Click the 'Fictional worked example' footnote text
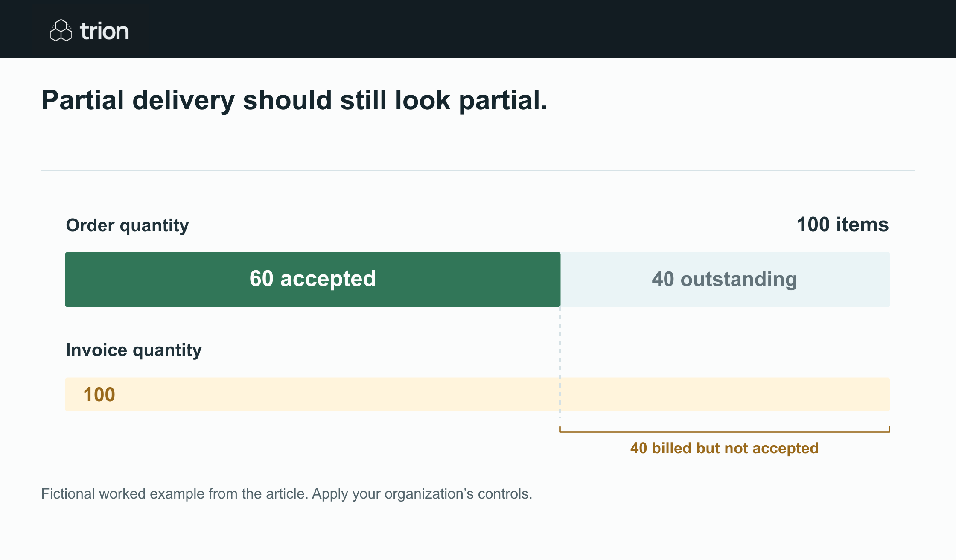Image resolution: width=956 pixels, height=560 pixels. click(286, 494)
